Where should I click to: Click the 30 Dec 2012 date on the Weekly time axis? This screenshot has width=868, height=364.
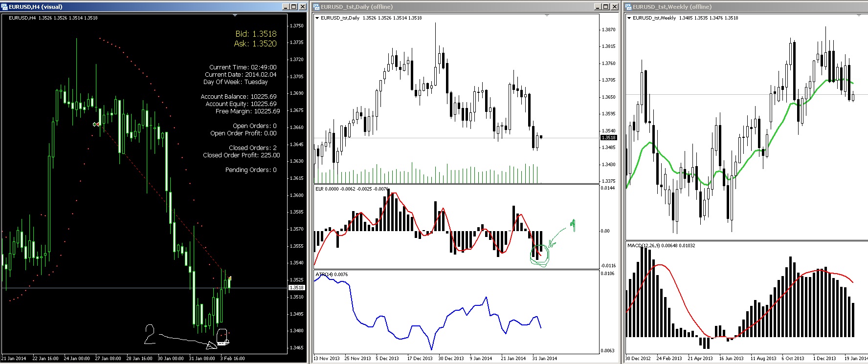[638, 359]
